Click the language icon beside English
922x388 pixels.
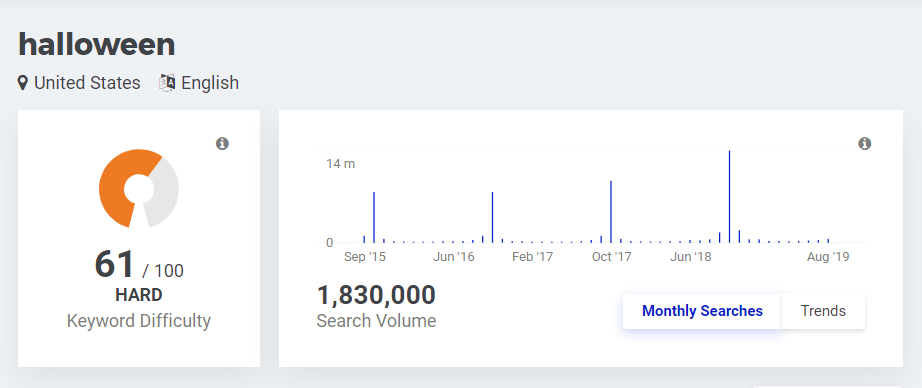pyautogui.click(x=168, y=83)
